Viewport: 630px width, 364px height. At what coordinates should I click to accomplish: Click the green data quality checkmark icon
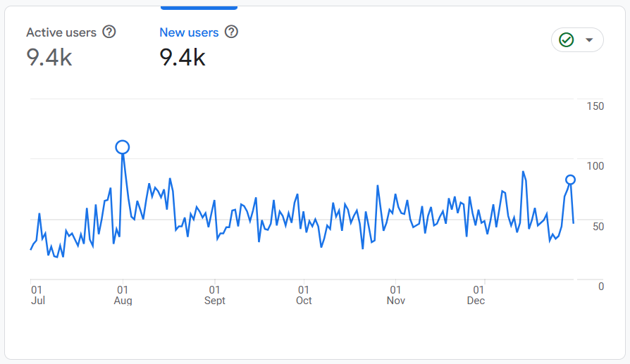click(567, 39)
